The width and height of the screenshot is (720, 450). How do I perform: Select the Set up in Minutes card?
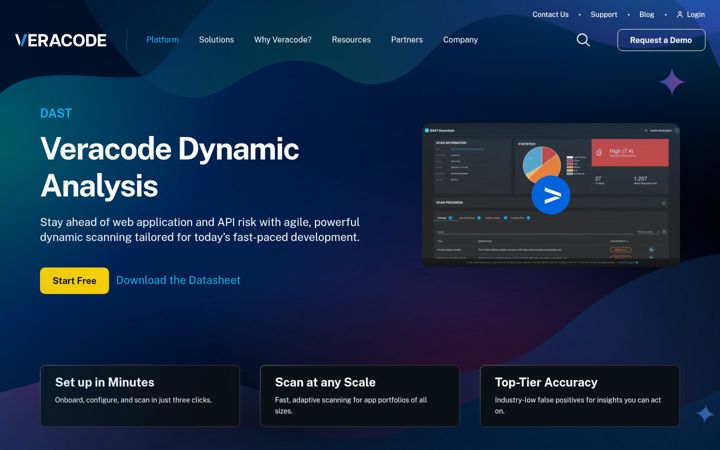140,396
